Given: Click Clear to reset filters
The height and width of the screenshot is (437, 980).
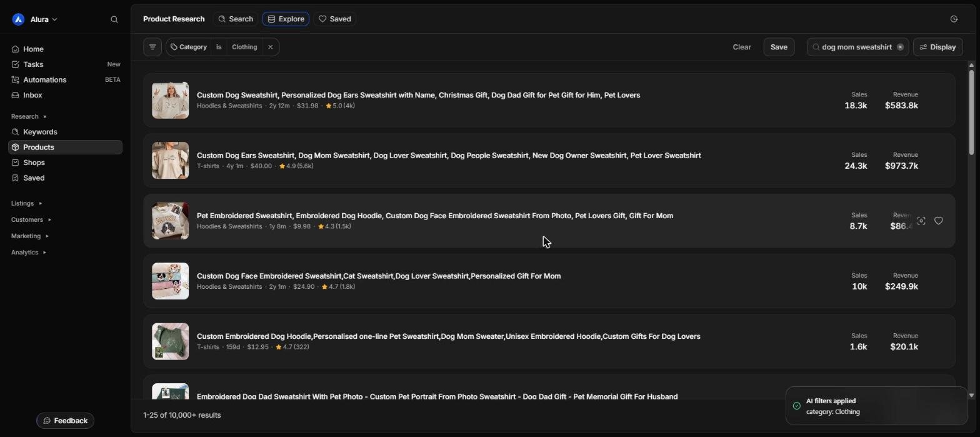Looking at the screenshot, I should [742, 47].
